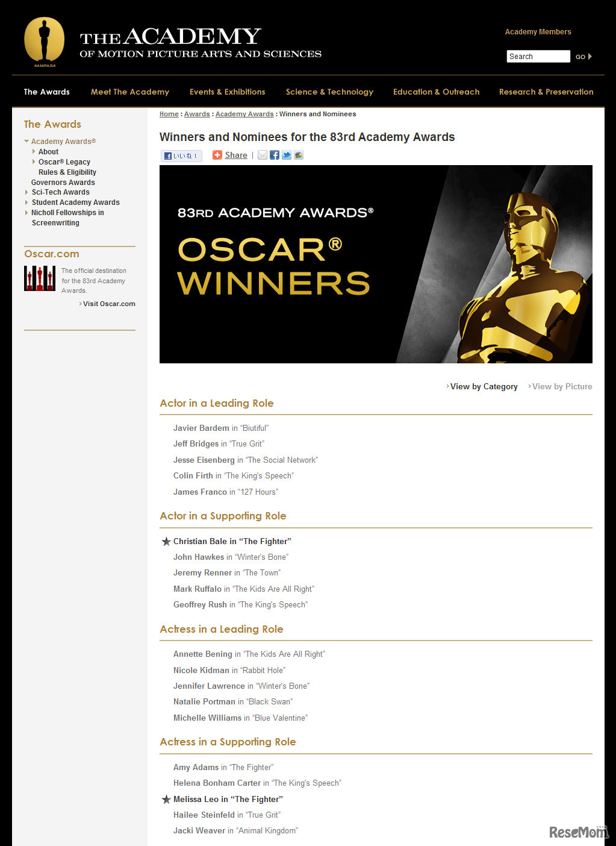The width and height of the screenshot is (616, 846).
Task: Share page via the Facebook icon
Action: coord(275,155)
